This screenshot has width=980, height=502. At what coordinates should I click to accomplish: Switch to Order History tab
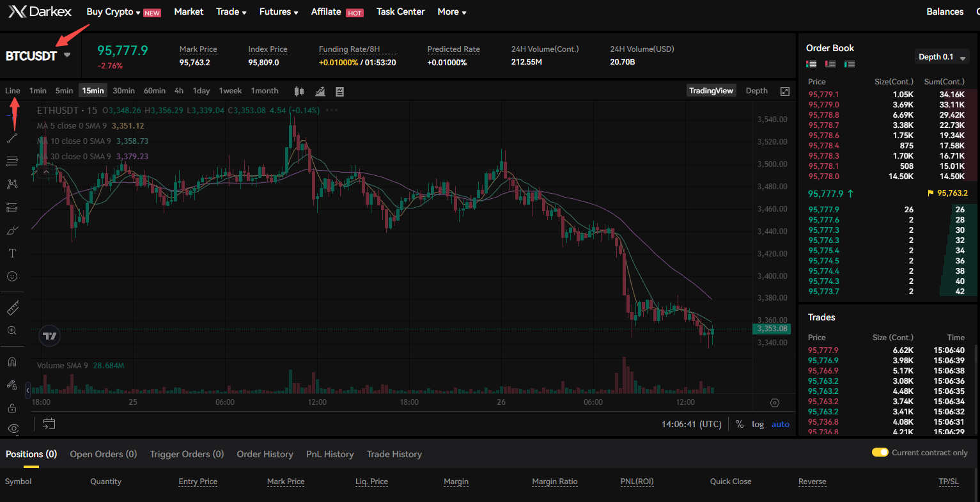tap(265, 454)
